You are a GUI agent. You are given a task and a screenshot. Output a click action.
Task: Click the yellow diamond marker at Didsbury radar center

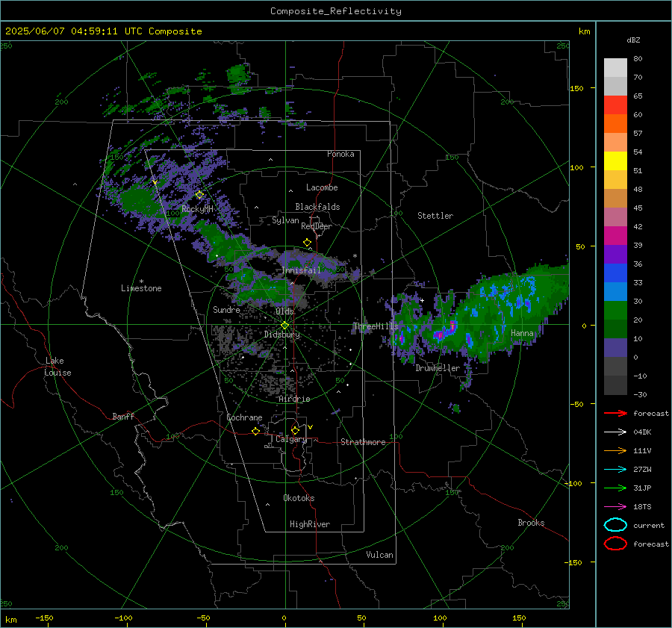point(285,326)
